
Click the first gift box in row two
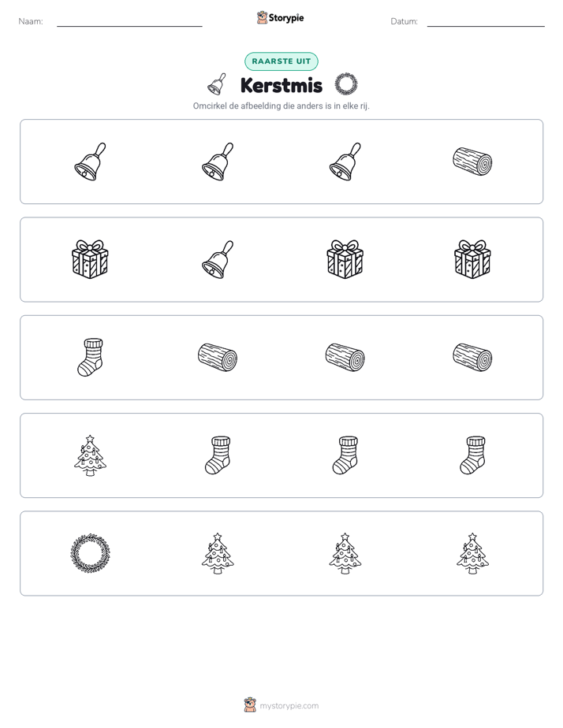point(90,259)
